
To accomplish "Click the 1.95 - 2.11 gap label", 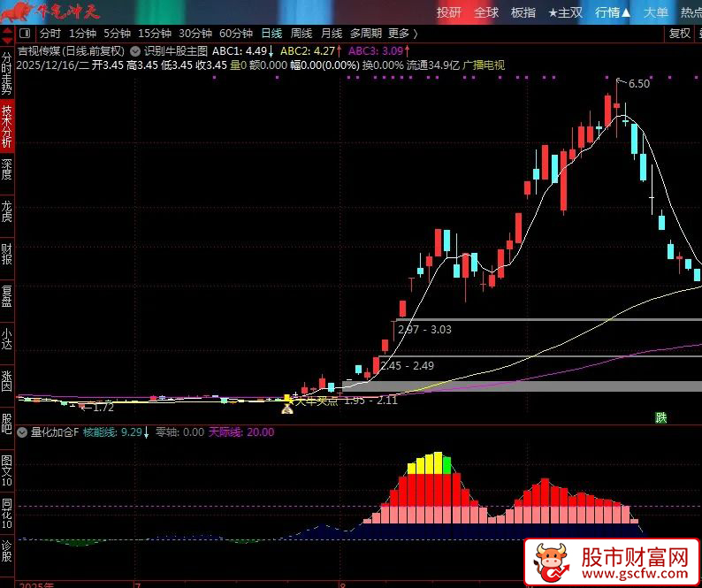I will pyautogui.click(x=370, y=401).
